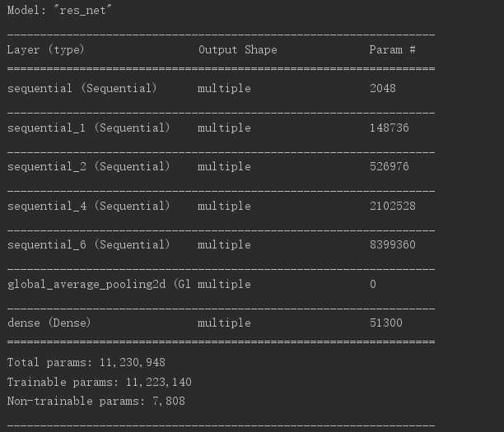Click the Param # column header
The image size is (504, 432).
(392, 50)
